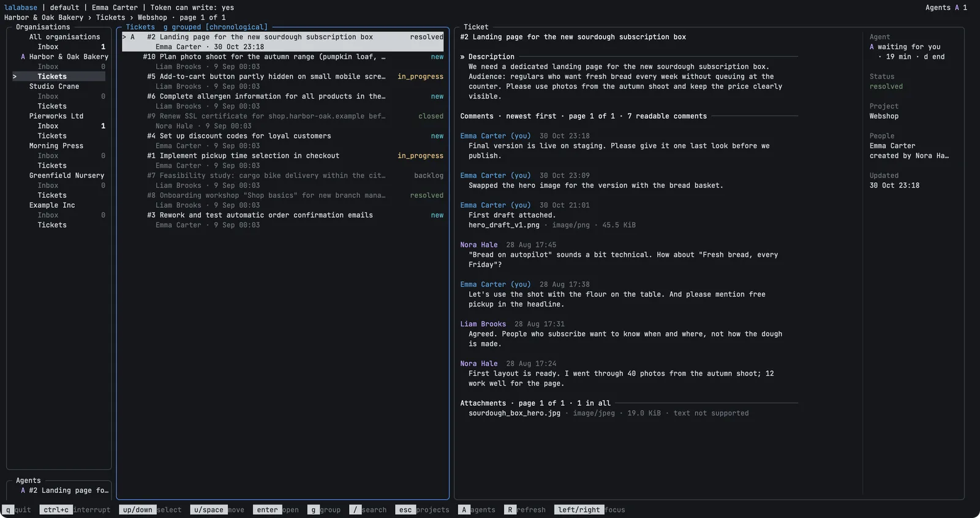The image size is (980, 518).
Task: Click 'A waiting for you' agent status
Action: click(x=905, y=47)
